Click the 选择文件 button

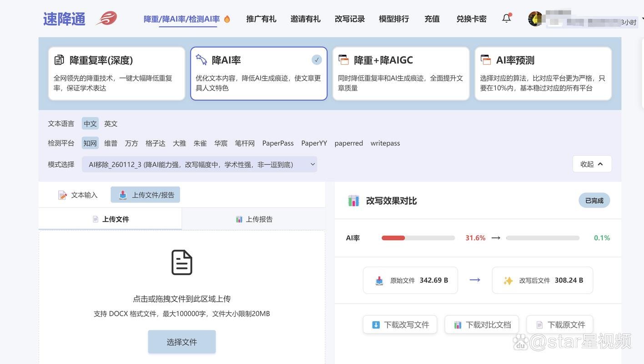[x=181, y=342]
